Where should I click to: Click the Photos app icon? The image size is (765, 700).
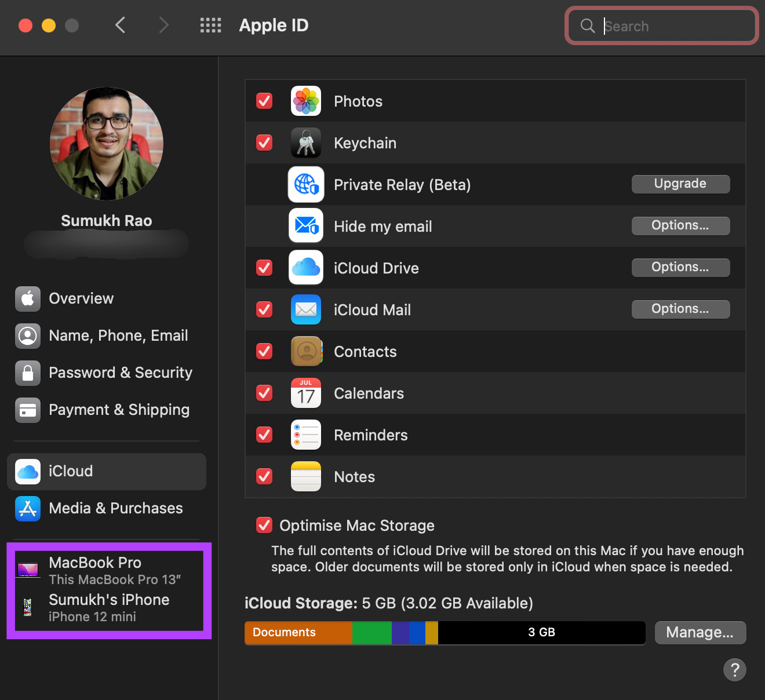[306, 101]
